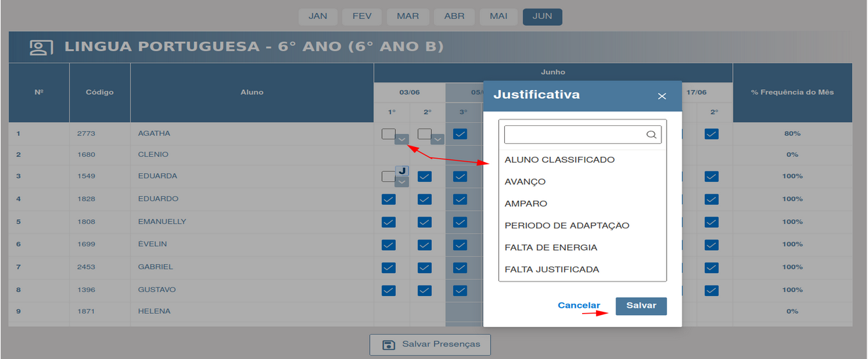Click the Aluno column header
The image size is (868, 359).
tap(252, 93)
